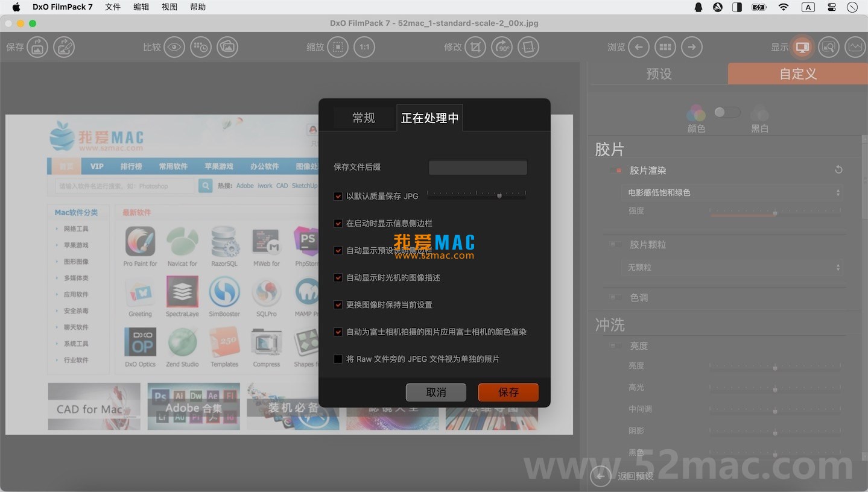Screen dimensions: 868x492
Task: Click the reset arrow for 胶片渲染
Action: pyautogui.click(x=838, y=170)
